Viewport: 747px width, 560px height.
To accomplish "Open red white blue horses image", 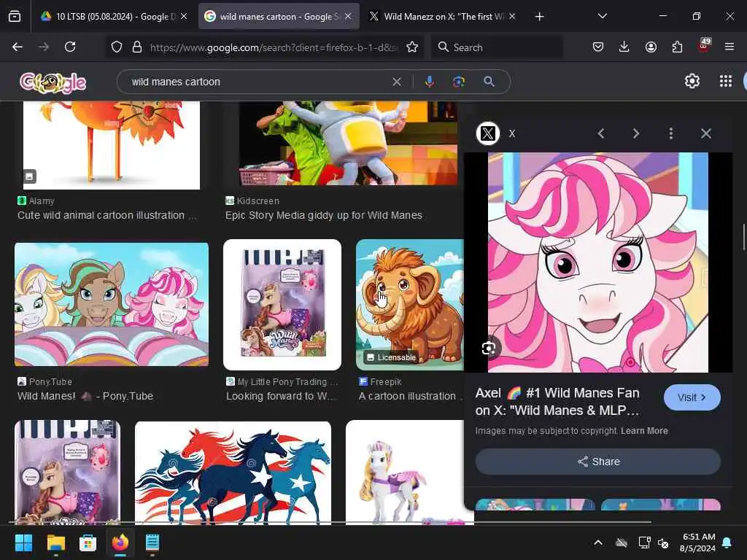I will (x=233, y=472).
